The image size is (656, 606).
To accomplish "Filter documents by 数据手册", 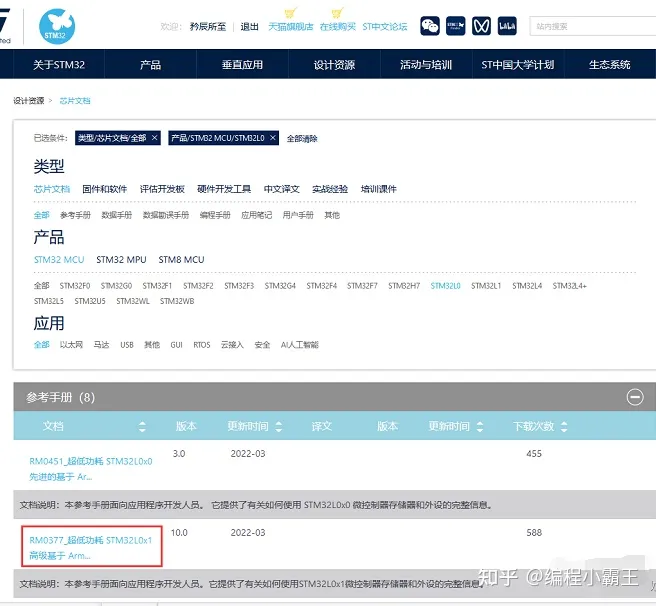I will click(x=117, y=215).
